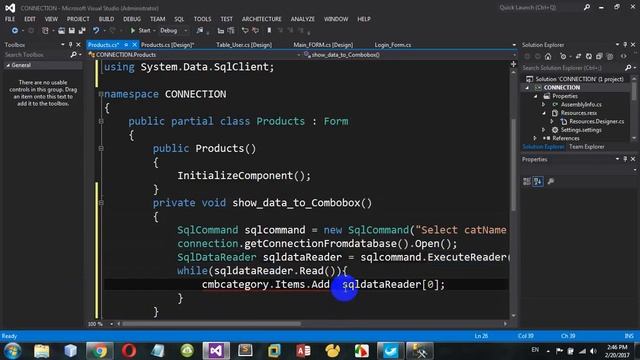Open Opera browser from the taskbar
Screen dimensions: 640x360
click(129, 351)
